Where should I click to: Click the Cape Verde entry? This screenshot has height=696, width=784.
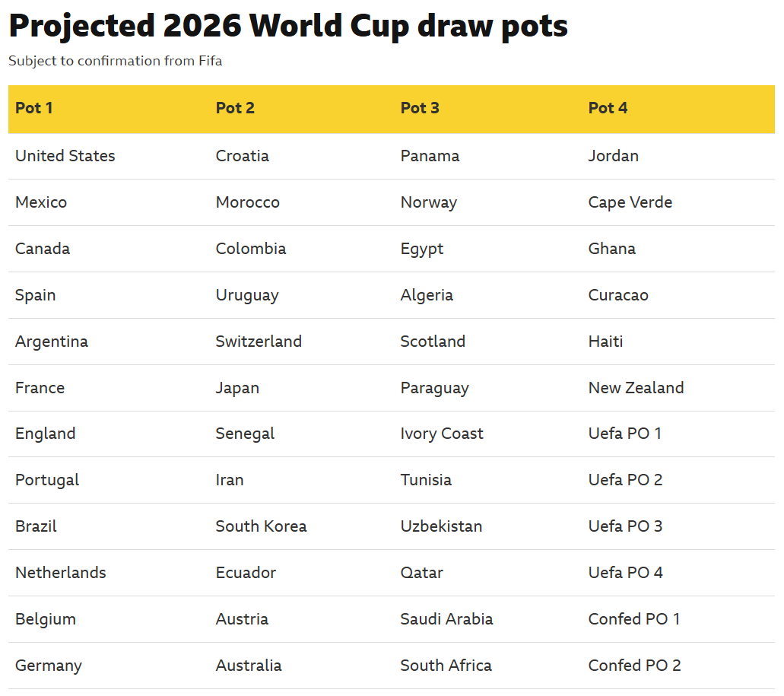point(630,202)
